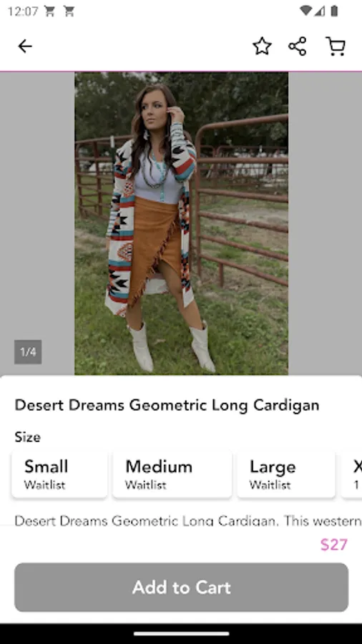The width and height of the screenshot is (362, 644).
Task: Select the partly visible size option after Large
Action: point(352,474)
